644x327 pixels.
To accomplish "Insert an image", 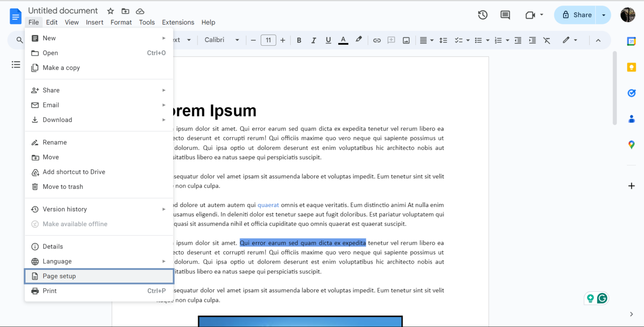I will [x=406, y=40].
